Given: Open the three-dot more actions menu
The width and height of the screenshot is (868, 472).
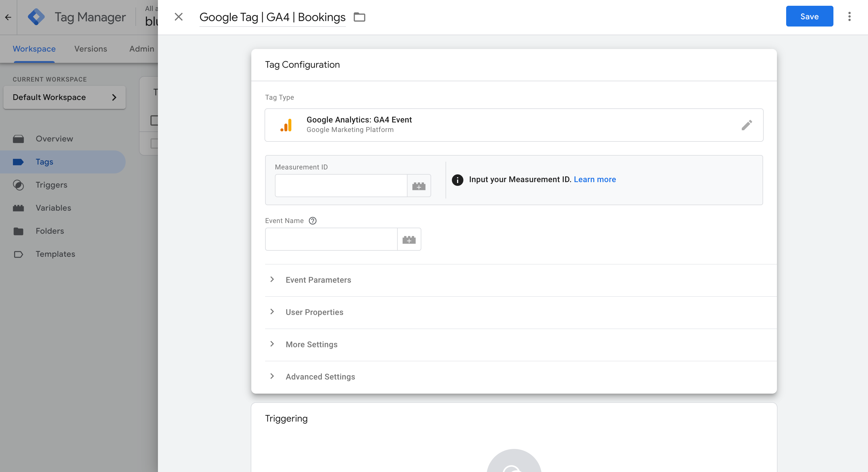Looking at the screenshot, I should pos(849,16).
